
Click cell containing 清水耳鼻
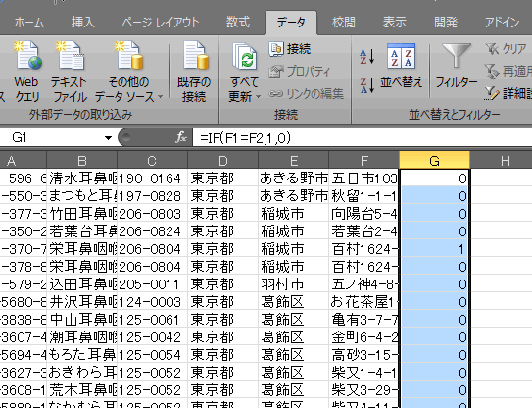tap(81, 178)
